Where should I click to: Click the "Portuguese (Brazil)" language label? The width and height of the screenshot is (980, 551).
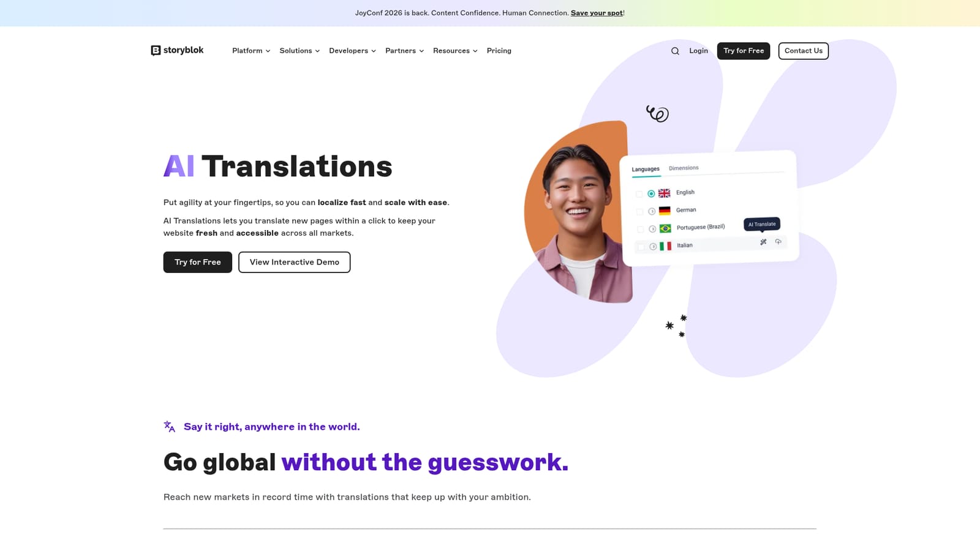click(x=701, y=227)
